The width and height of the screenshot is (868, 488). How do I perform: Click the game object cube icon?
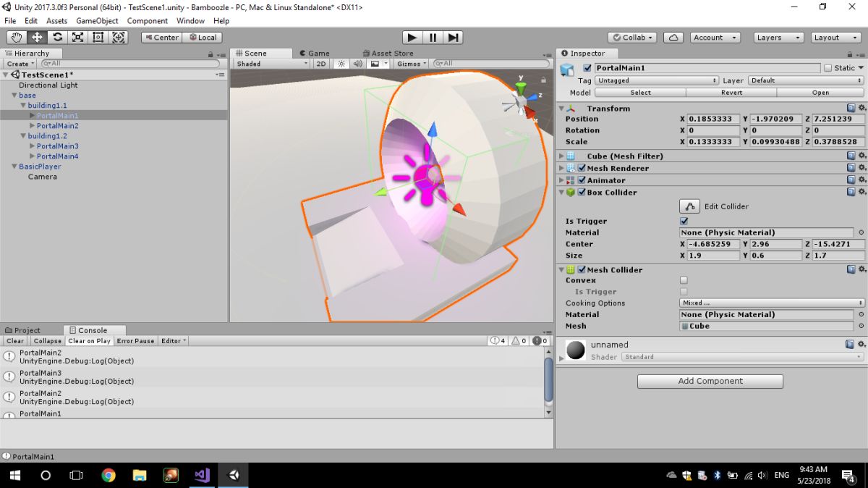pos(568,70)
